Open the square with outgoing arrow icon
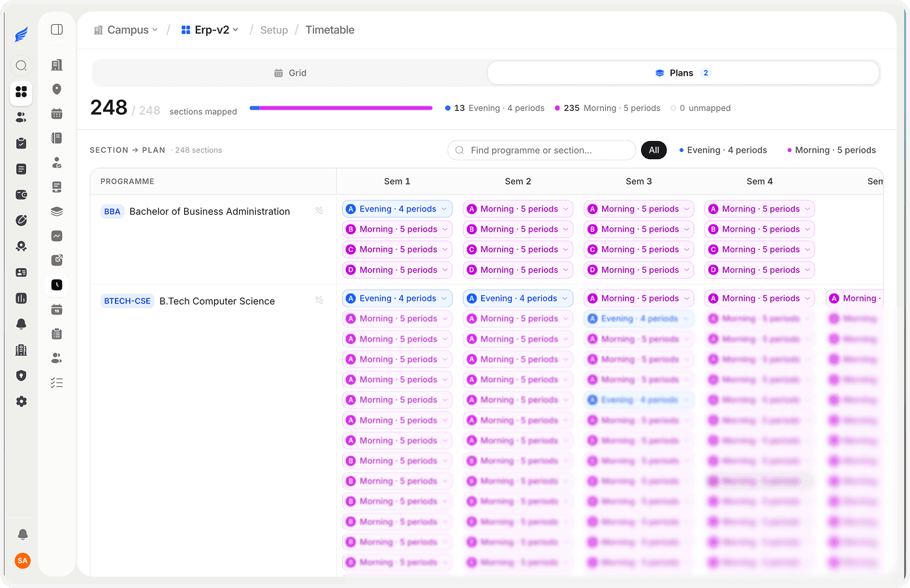The height and width of the screenshot is (588, 910). pyautogui.click(x=57, y=260)
